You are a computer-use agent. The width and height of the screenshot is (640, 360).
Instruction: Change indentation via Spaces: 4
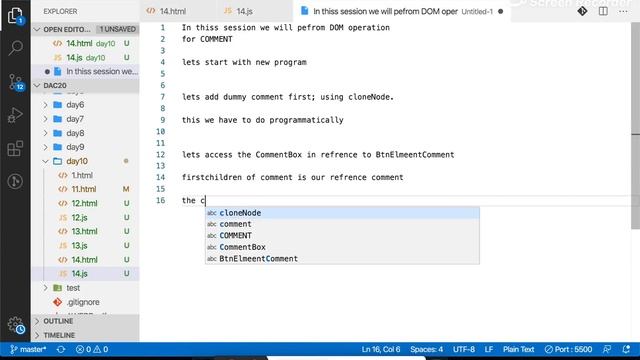tap(427, 349)
